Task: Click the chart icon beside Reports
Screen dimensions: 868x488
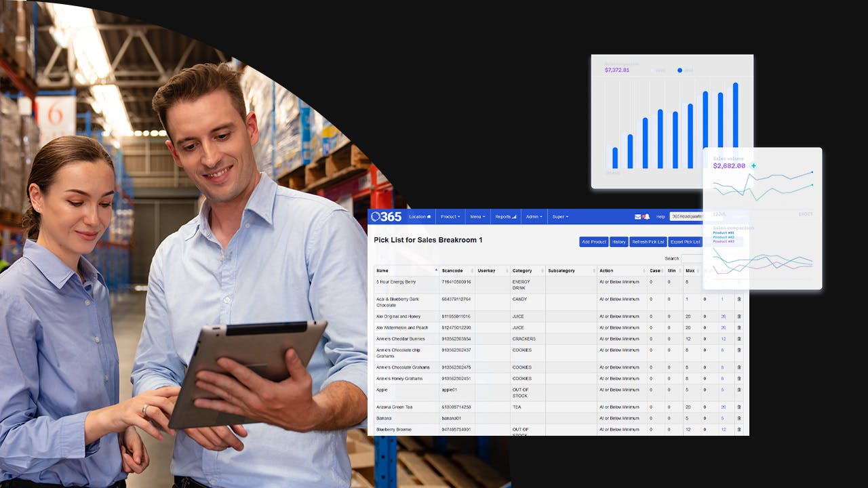Action: 513,217
